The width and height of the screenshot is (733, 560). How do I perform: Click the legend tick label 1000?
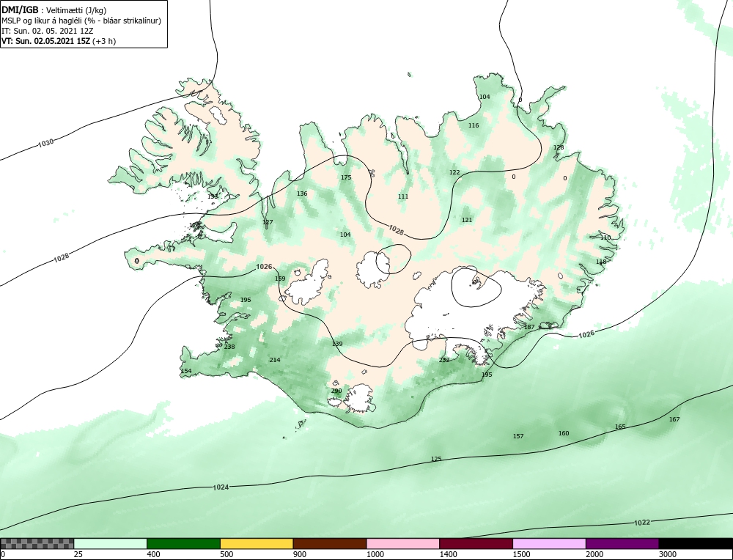[x=375, y=554]
